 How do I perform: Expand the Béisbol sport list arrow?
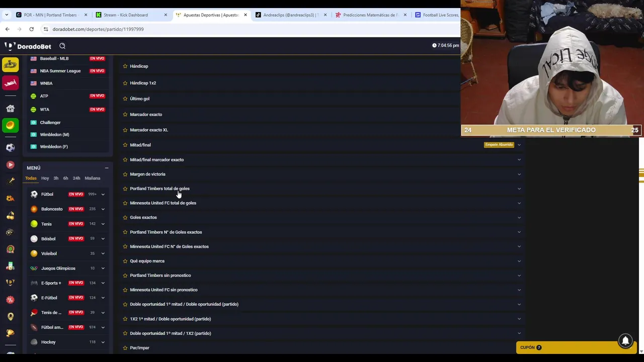103,239
